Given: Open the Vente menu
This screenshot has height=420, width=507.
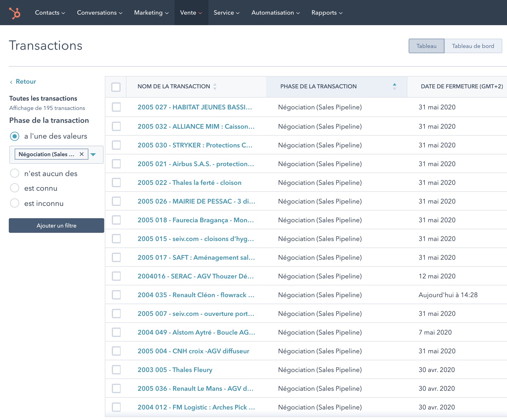Looking at the screenshot, I should (x=191, y=13).
